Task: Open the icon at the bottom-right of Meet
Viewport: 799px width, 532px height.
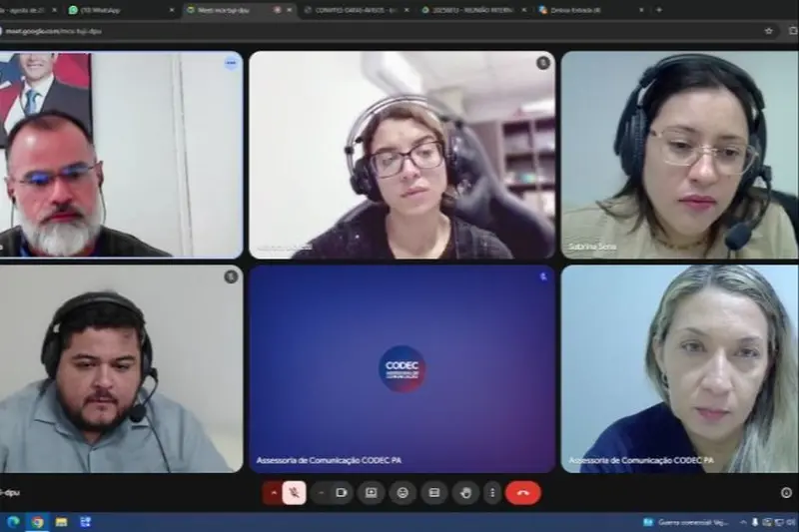Action: coord(786,492)
